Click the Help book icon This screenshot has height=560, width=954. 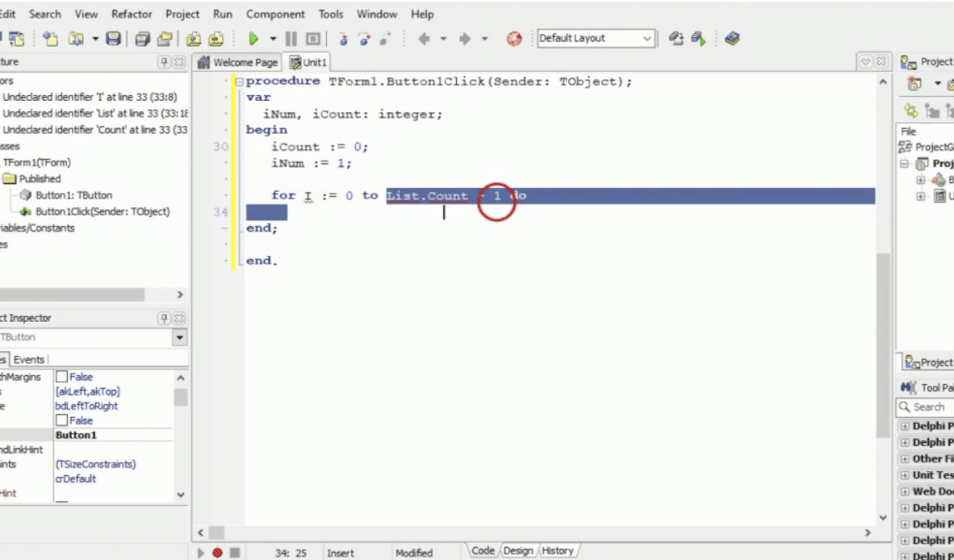pos(732,39)
